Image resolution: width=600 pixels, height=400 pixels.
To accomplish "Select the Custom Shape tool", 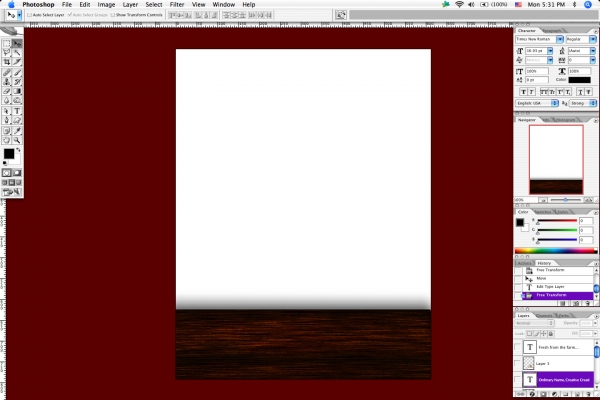I will 17,120.
